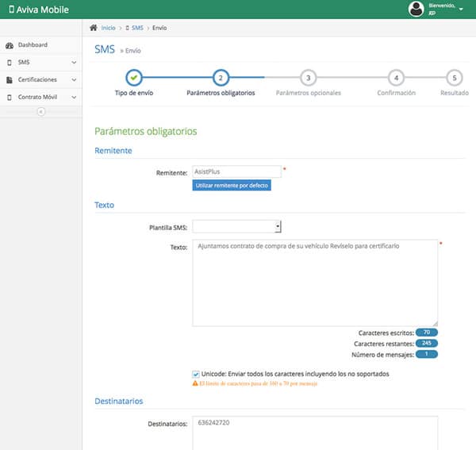
Task: Click the user avatar in header
Action: [x=416, y=9]
